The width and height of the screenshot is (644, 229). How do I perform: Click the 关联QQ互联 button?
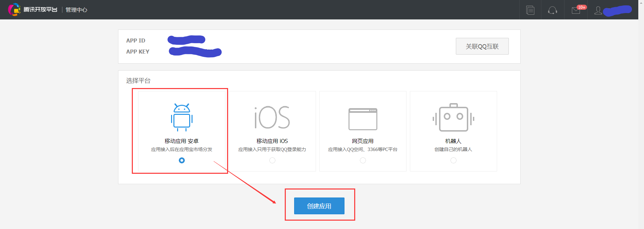tap(482, 46)
